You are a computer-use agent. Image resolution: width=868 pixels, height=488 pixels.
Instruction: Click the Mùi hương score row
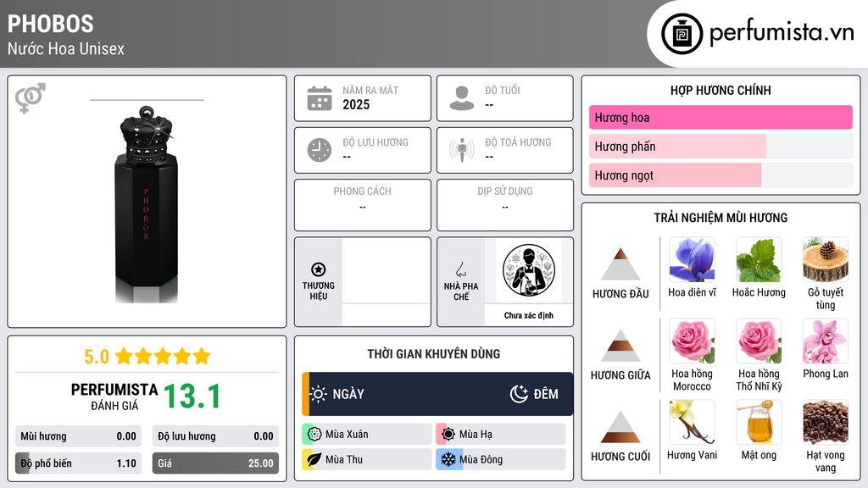(x=78, y=436)
